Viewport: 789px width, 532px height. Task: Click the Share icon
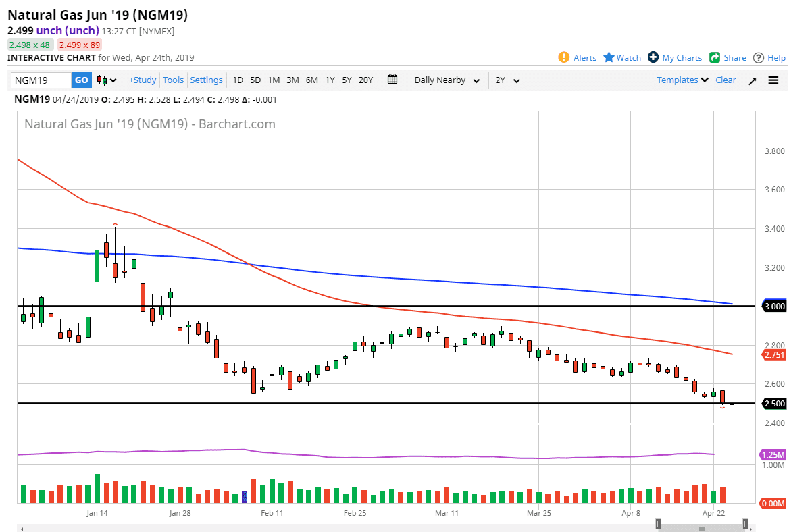(715, 57)
